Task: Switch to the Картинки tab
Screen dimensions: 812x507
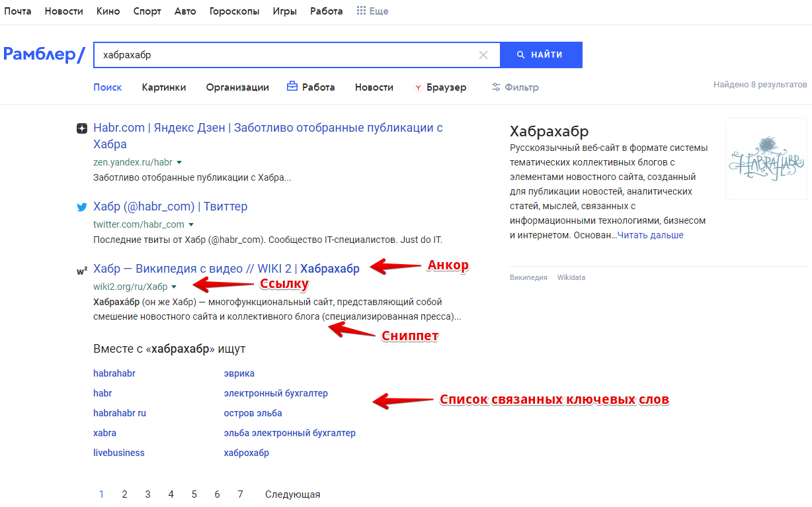Action: click(164, 87)
